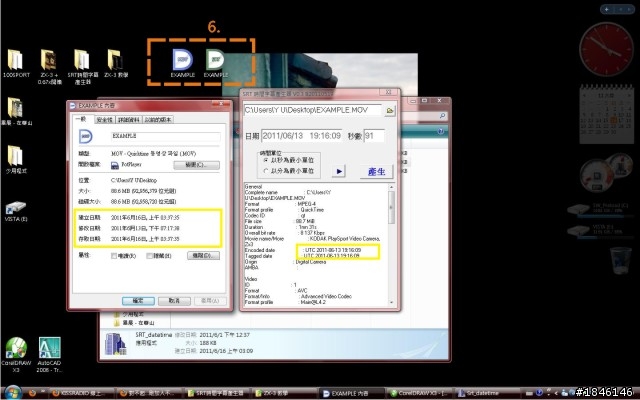Click the SRT_datatime application icon in Explorer details
Image resolution: width=640 pixels, height=400 pixels.
pos(116,344)
